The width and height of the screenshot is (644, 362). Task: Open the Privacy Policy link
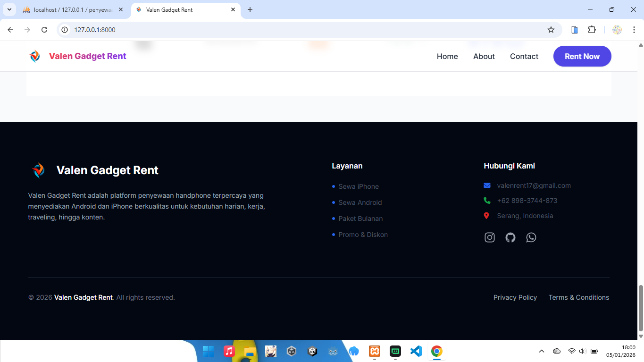click(x=515, y=297)
